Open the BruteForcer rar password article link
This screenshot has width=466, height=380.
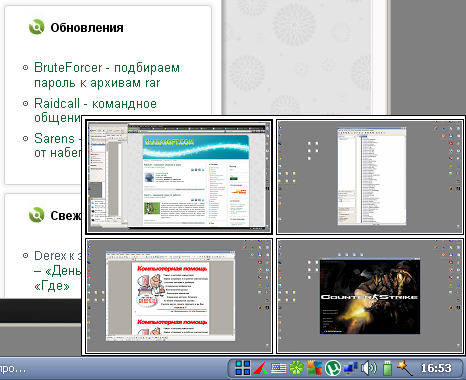pos(107,75)
